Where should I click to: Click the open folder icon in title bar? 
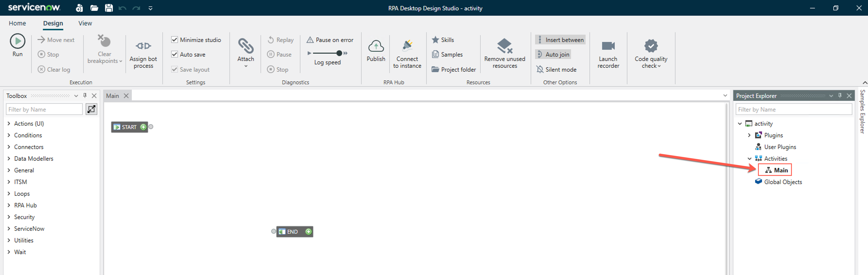(x=94, y=8)
